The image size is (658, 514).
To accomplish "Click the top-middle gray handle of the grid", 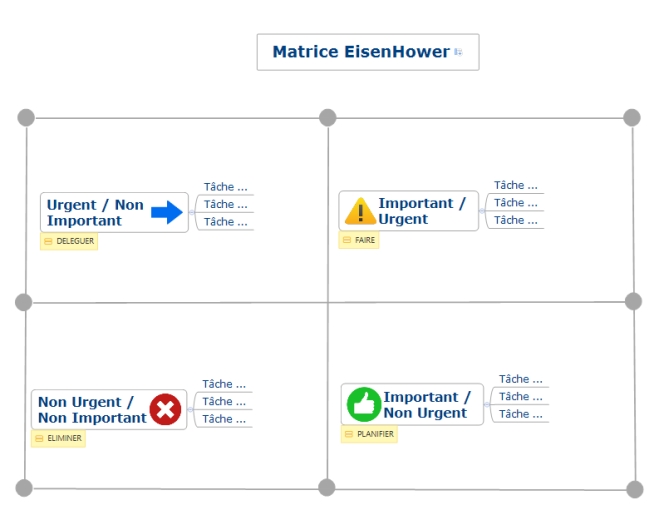I will tap(327, 118).
